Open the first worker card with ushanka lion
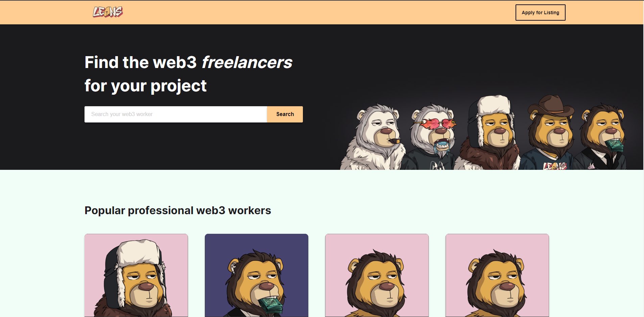 (136, 275)
